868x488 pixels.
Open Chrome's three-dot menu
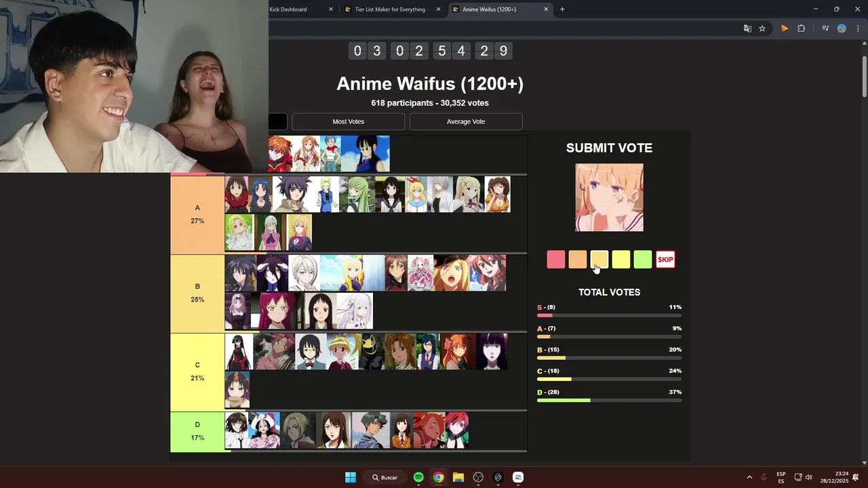858,28
